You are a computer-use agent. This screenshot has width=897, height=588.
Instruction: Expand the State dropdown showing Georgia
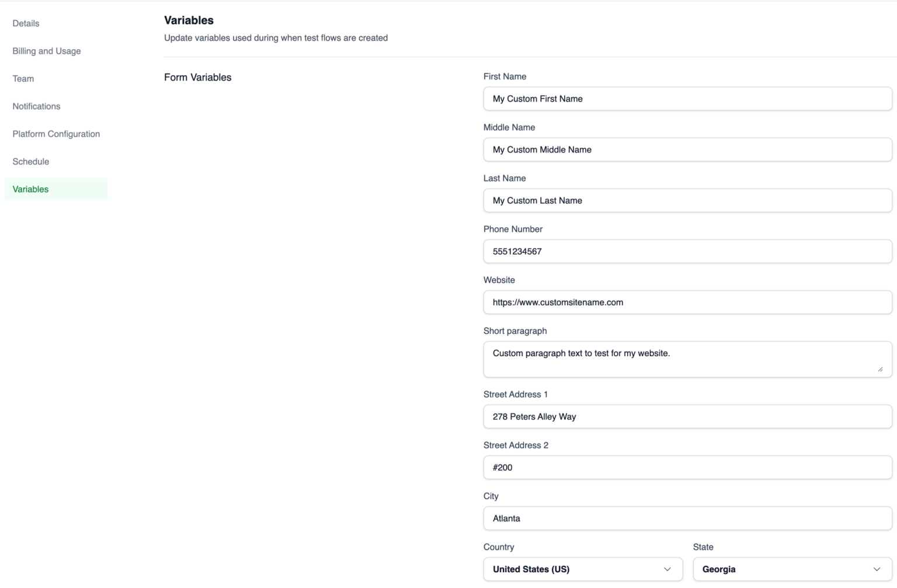click(792, 569)
